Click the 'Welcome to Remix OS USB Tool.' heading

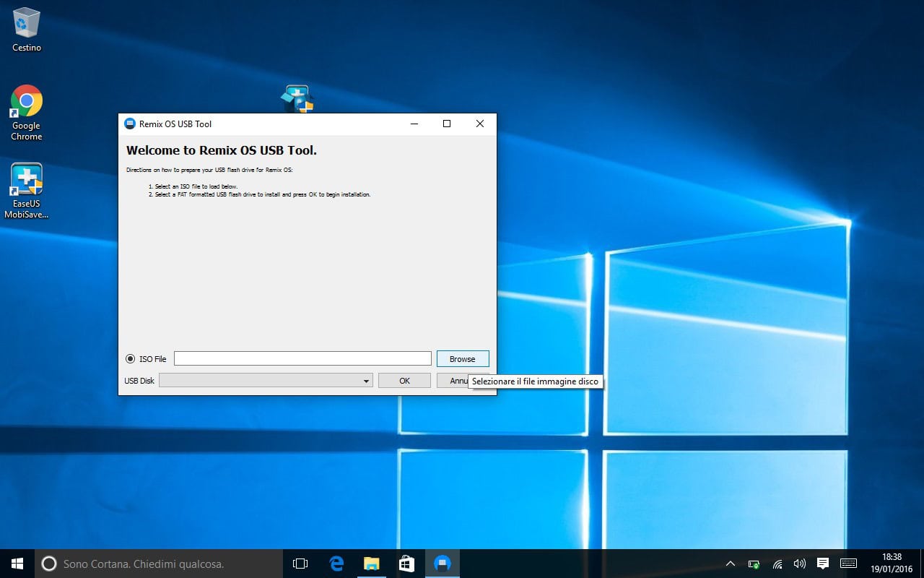coord(222,150)
